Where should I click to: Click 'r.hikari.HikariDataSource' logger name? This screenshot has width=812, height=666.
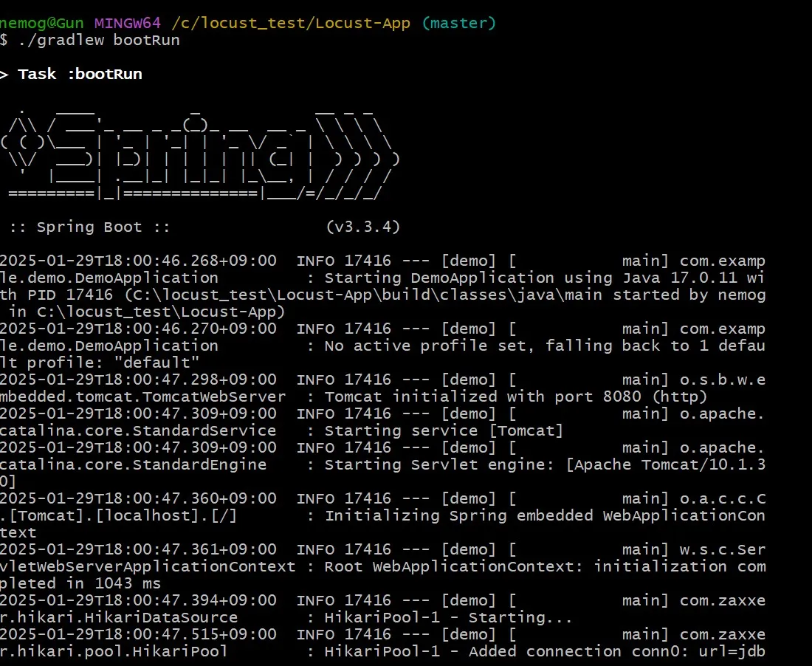[x=119, y=617]
